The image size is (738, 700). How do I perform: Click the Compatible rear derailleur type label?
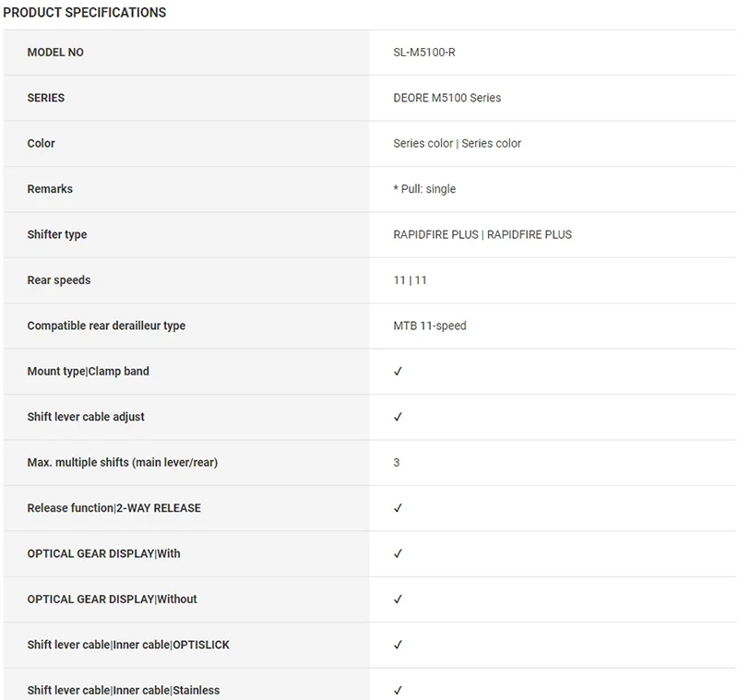click(106, 326)
